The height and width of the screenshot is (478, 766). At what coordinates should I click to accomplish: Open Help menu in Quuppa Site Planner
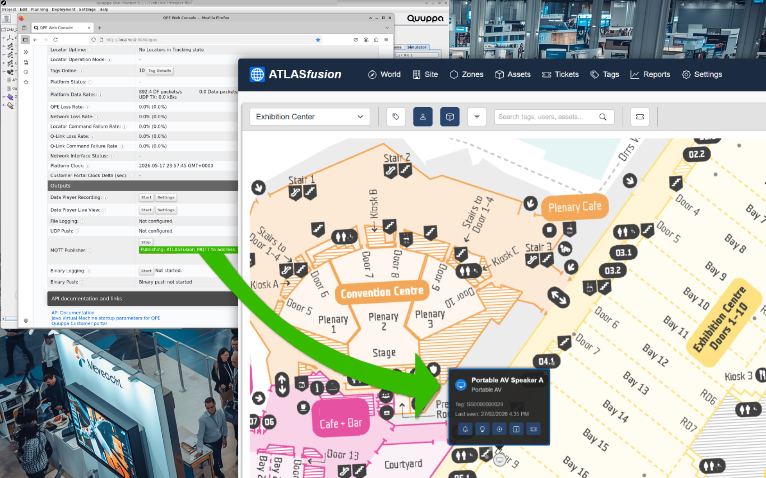tap(104, 9)
